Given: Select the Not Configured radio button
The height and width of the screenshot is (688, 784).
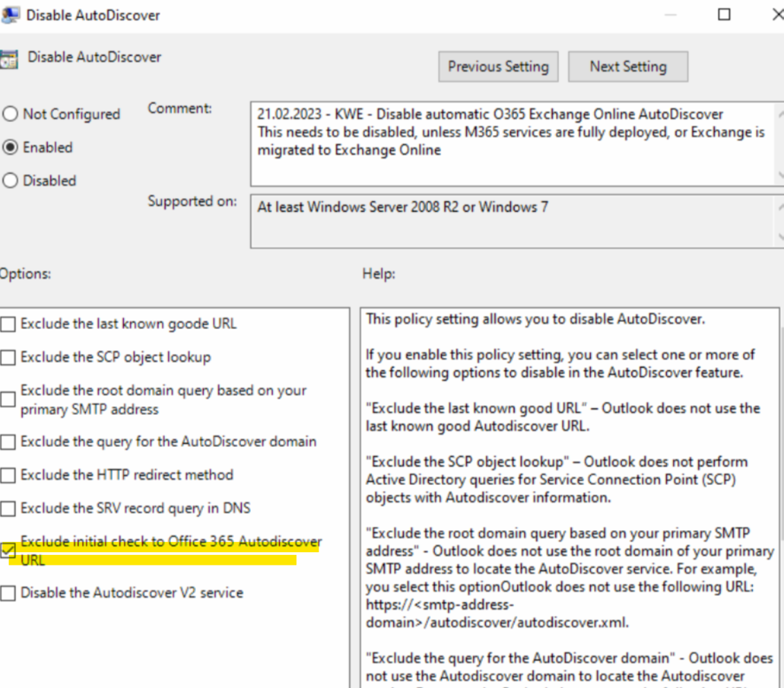Looking at the screenshot, I should [10, 114].
